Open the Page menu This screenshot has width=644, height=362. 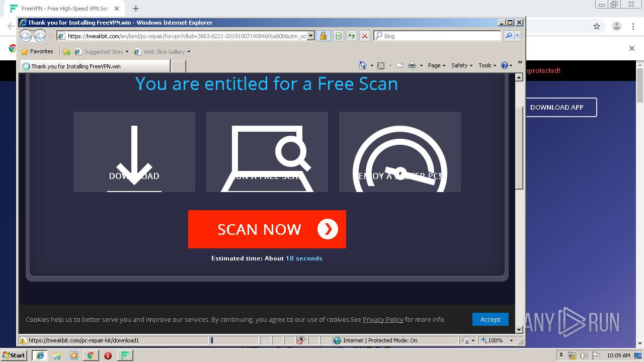tap(436, 65)
